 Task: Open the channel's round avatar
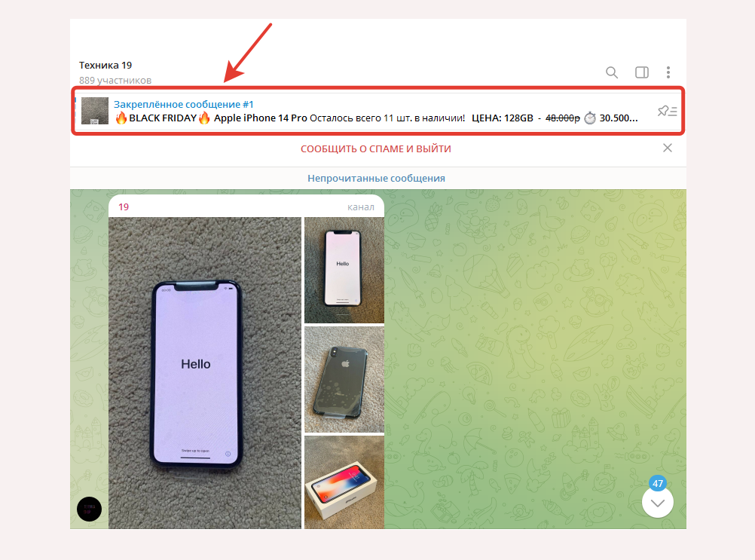[89, 509]
